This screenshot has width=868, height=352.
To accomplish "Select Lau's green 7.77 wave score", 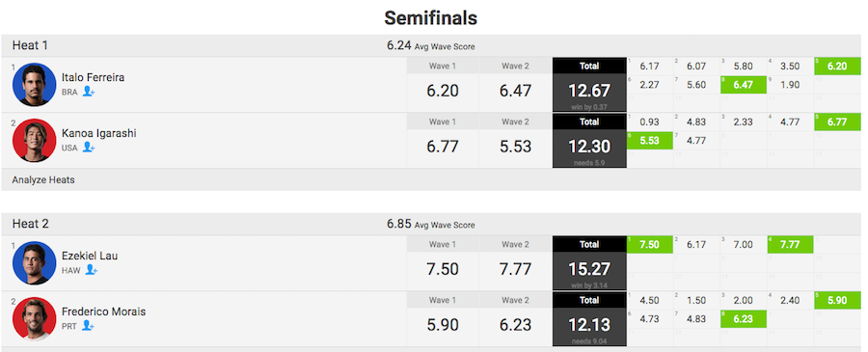I will pyautogui.click(x=789, y=245).
